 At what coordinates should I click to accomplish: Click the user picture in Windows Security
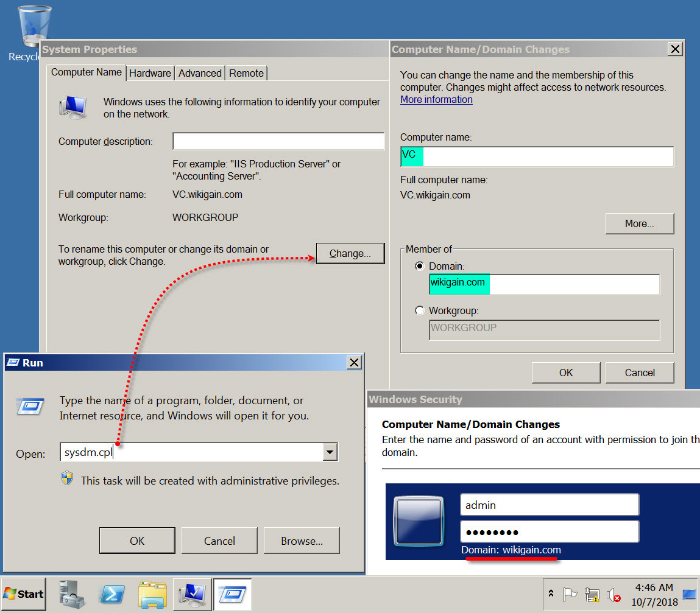tap(419, 520)
